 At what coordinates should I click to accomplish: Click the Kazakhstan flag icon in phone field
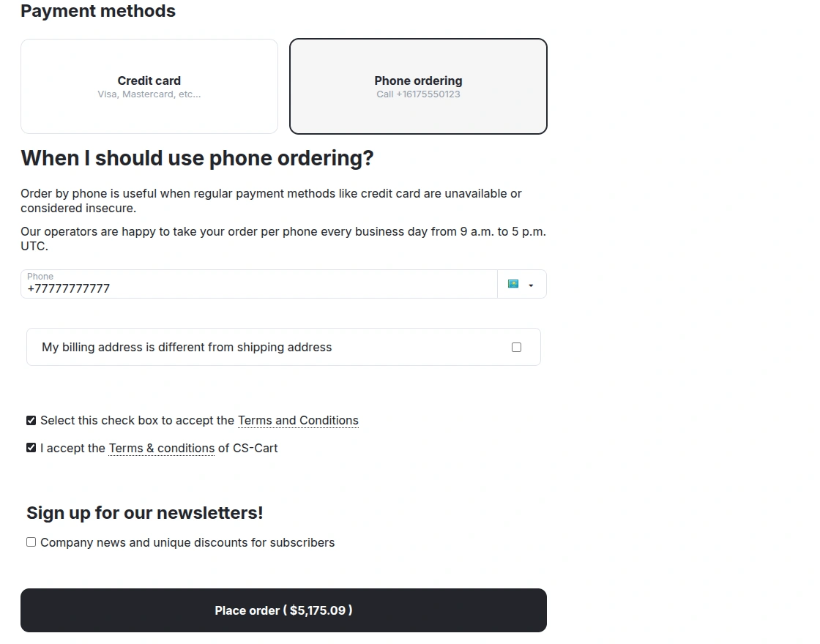pyautogui.click(x=513, y=284)
